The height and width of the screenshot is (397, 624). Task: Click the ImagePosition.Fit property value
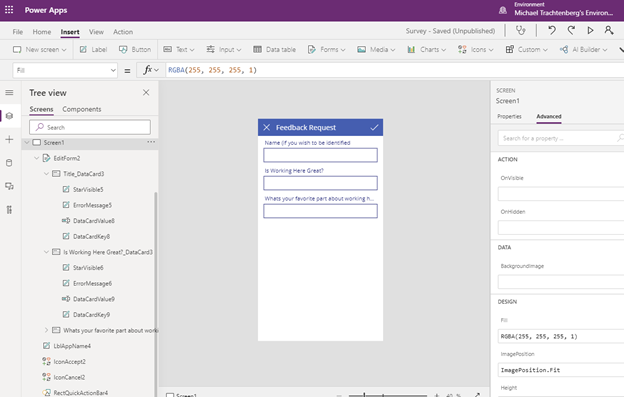click(x=561, y=370)
